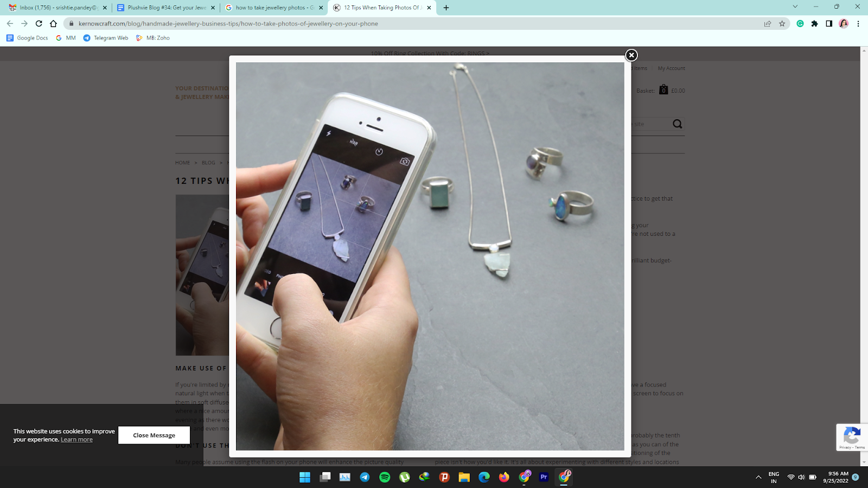
Task: Click the address bar URL
Action: coord(228,23)
